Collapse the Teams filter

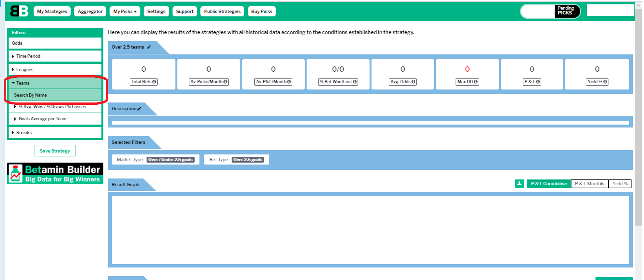click(55, 83)
